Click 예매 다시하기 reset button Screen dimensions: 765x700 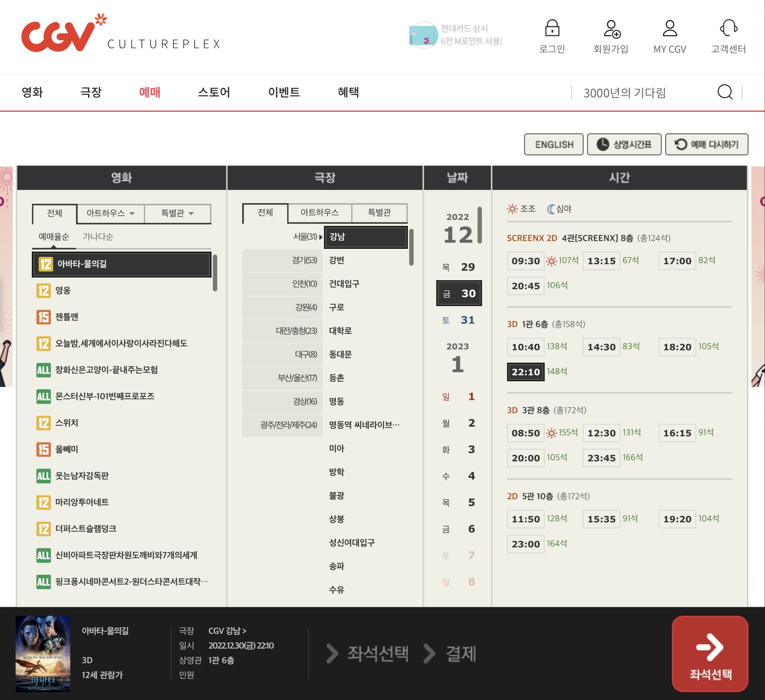pos(706,144)
